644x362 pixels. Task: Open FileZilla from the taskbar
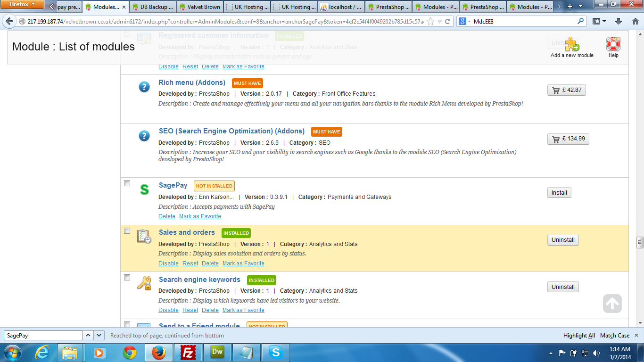click(188, 352)
